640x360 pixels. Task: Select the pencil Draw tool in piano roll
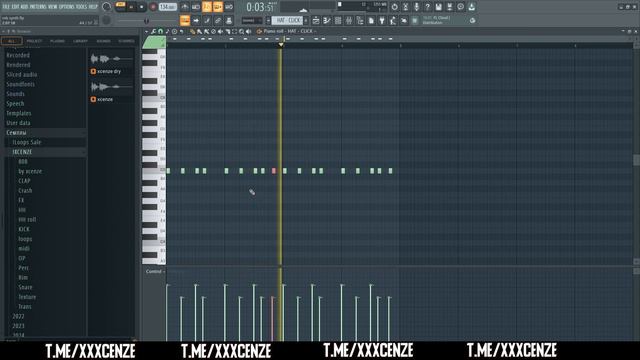pyautogui.click(x=193, y=31)
